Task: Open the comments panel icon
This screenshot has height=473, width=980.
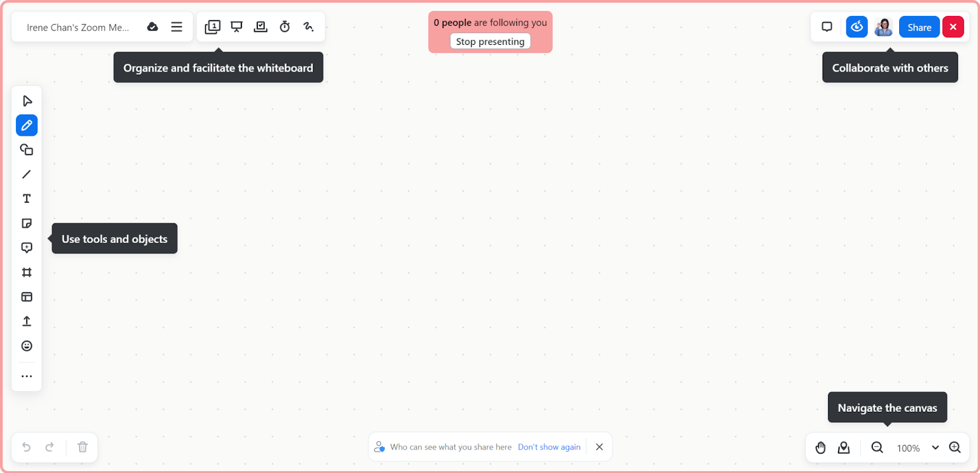Action: tap(827, 27)
